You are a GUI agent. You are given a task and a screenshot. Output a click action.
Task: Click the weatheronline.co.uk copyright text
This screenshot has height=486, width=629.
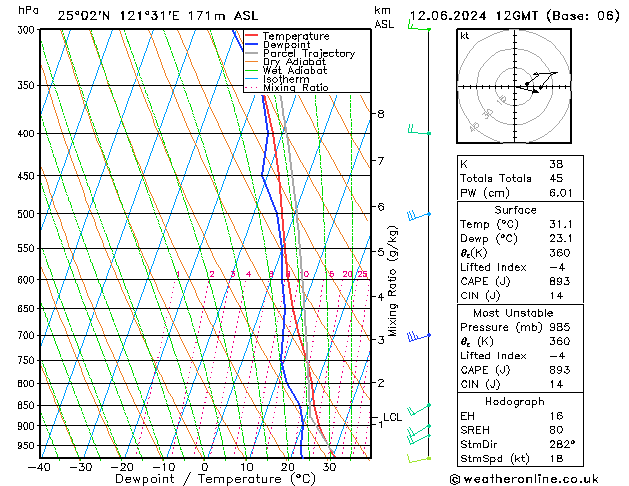(x=524, y=479)
